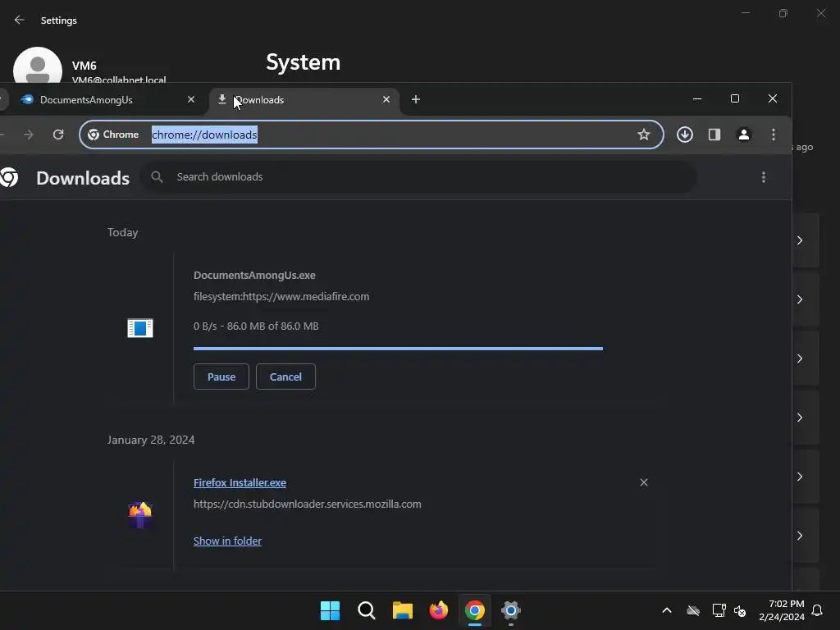Cancel the DocumentsAmongUs.exe download
Viewport: 840px width, 630px height.
point(285,377)
